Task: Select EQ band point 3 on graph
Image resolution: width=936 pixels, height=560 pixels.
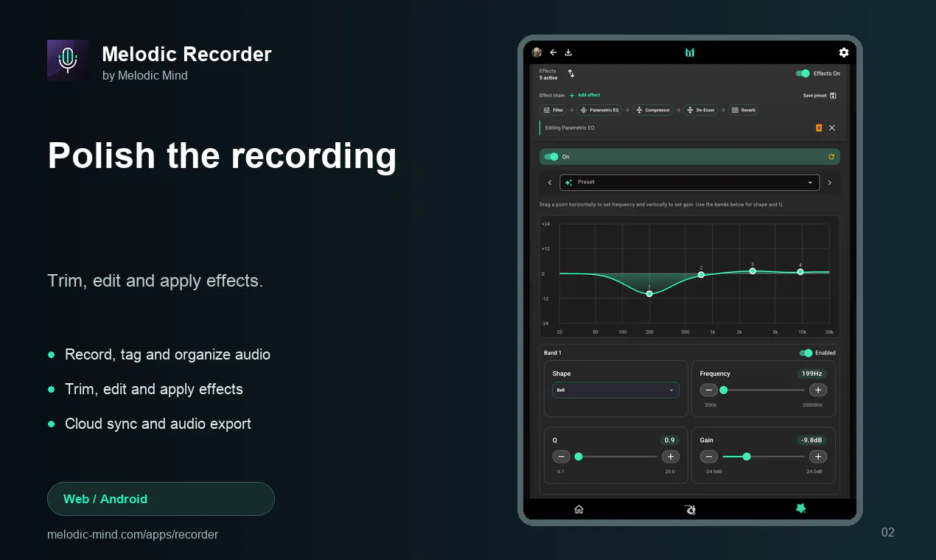Action: point(752,271)
